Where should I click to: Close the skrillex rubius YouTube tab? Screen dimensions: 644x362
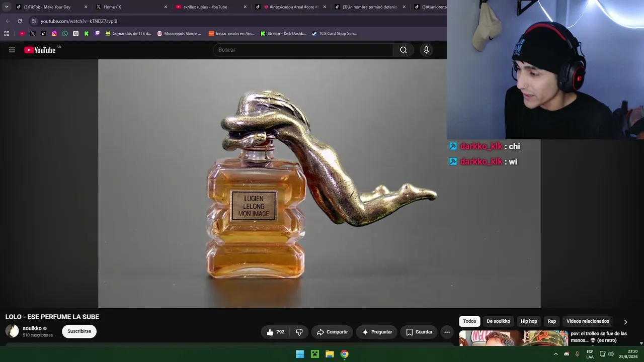(245, 7)
